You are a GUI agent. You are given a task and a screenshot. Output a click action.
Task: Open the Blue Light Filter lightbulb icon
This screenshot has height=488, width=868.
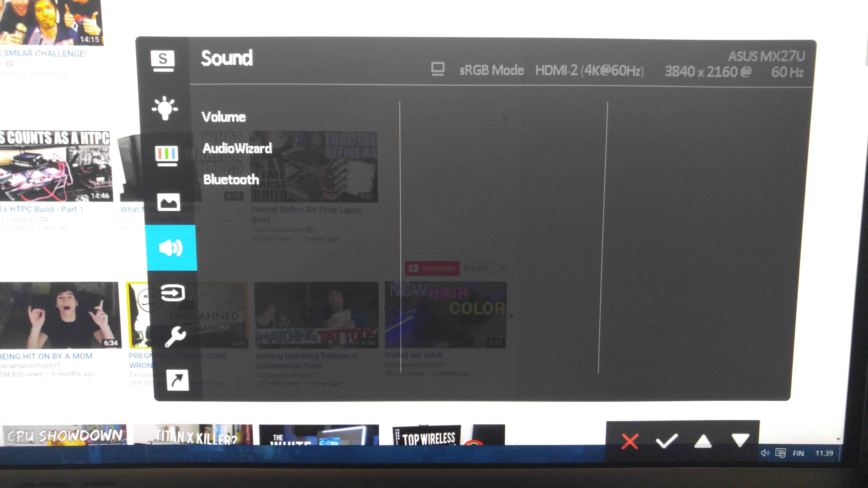[164, 108]
